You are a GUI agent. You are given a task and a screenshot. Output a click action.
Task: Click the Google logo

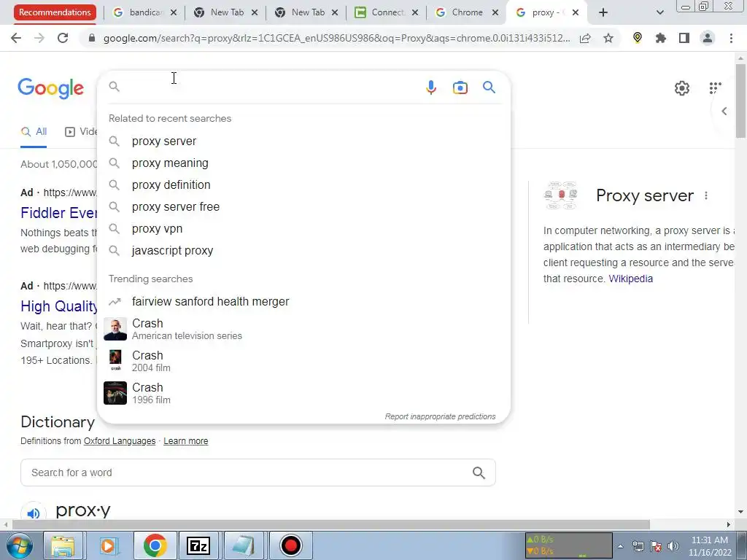click(51, 88)
